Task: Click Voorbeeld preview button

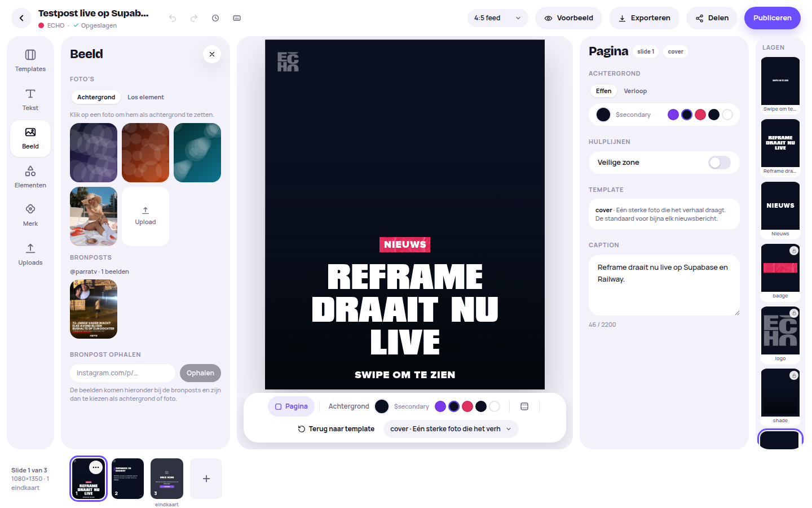Action: (x=568, y=18)
